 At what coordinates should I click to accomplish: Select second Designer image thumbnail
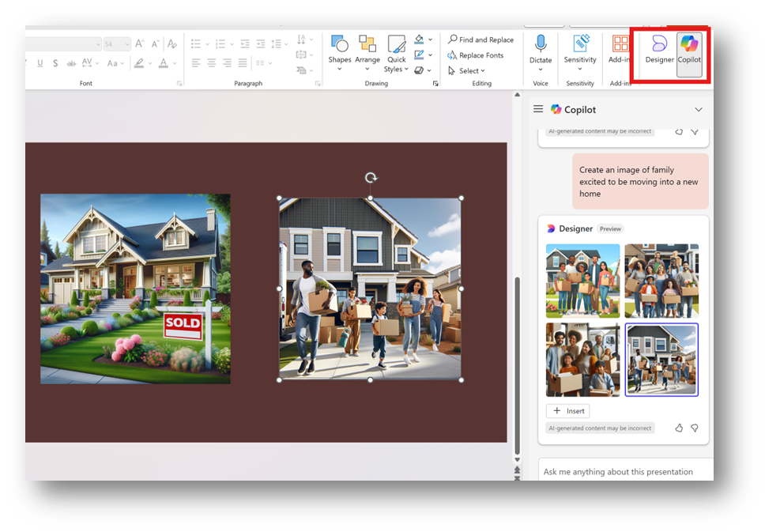coord(661,281)
